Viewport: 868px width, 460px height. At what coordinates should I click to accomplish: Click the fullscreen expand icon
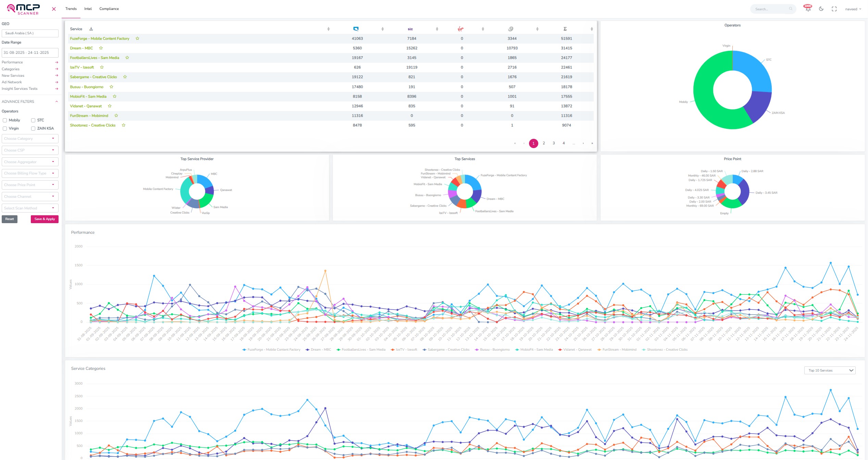834,9
